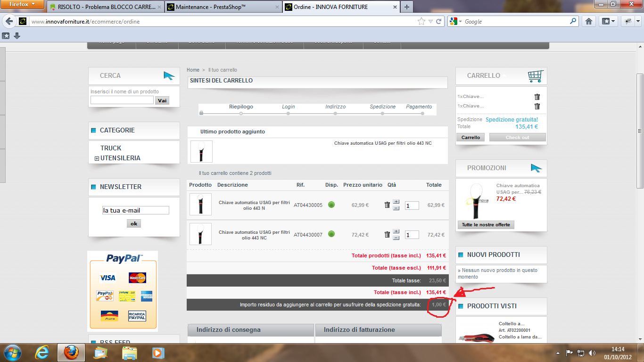Click the green availability dot for AT04430005

pos(331,205)
